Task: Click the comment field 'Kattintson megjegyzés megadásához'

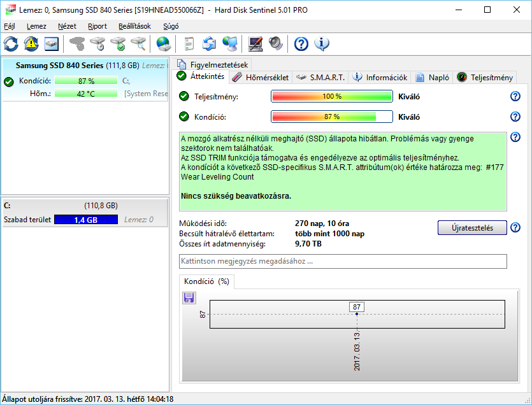Action: click(x=343, y=262)
